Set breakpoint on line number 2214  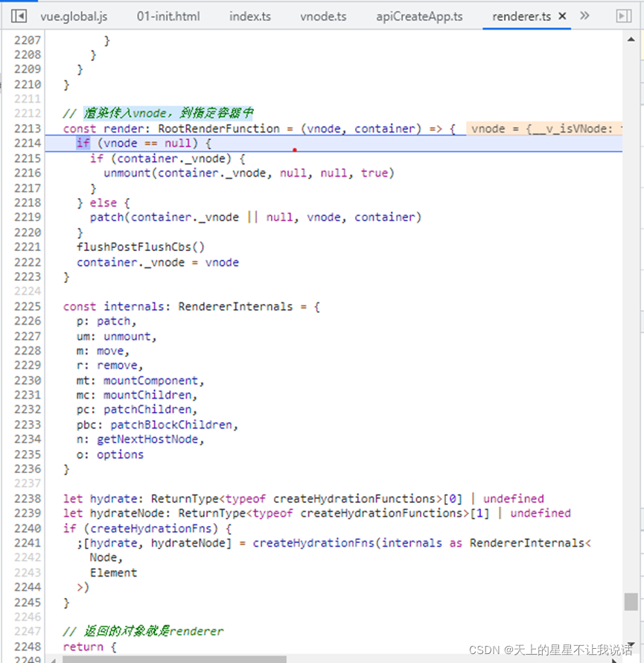pos(28,143)
